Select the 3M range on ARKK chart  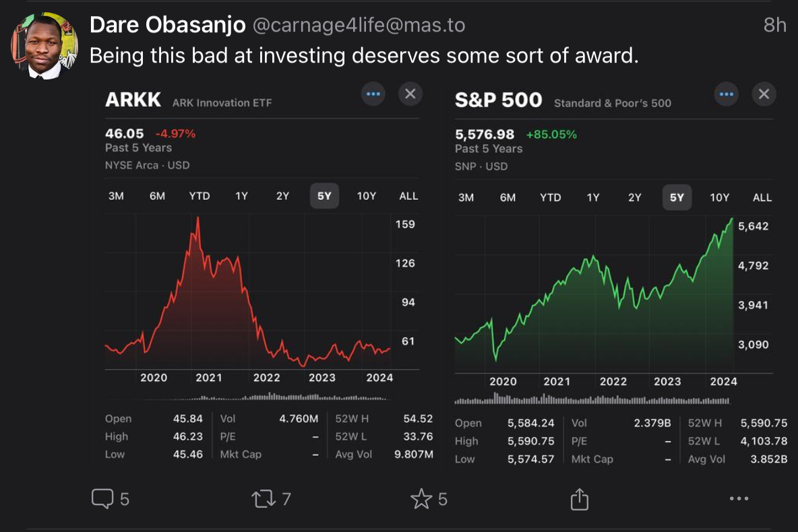pos(116,196)
